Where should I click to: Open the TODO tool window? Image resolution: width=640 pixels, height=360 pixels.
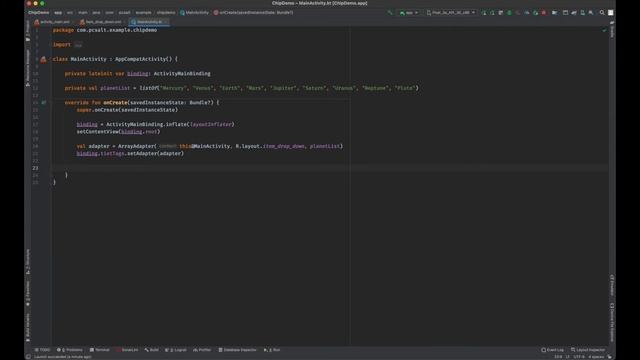point(42,350)
